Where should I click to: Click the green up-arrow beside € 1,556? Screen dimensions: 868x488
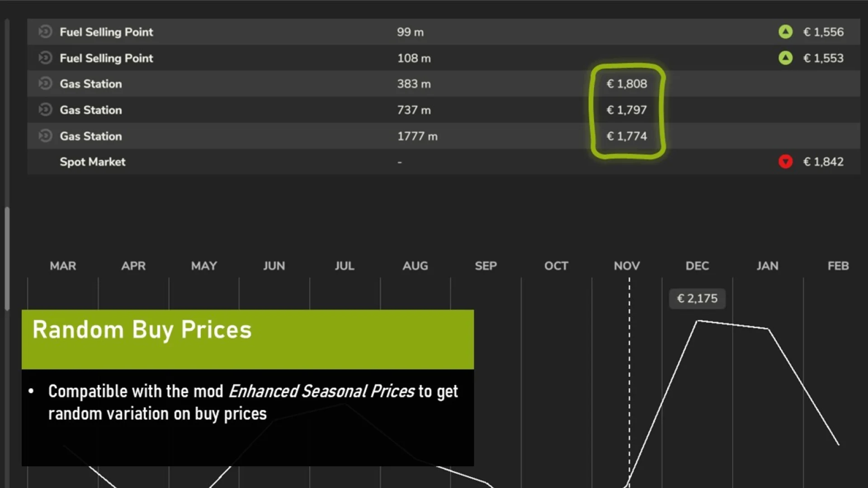pyautogui.click(x=785, y=32)
